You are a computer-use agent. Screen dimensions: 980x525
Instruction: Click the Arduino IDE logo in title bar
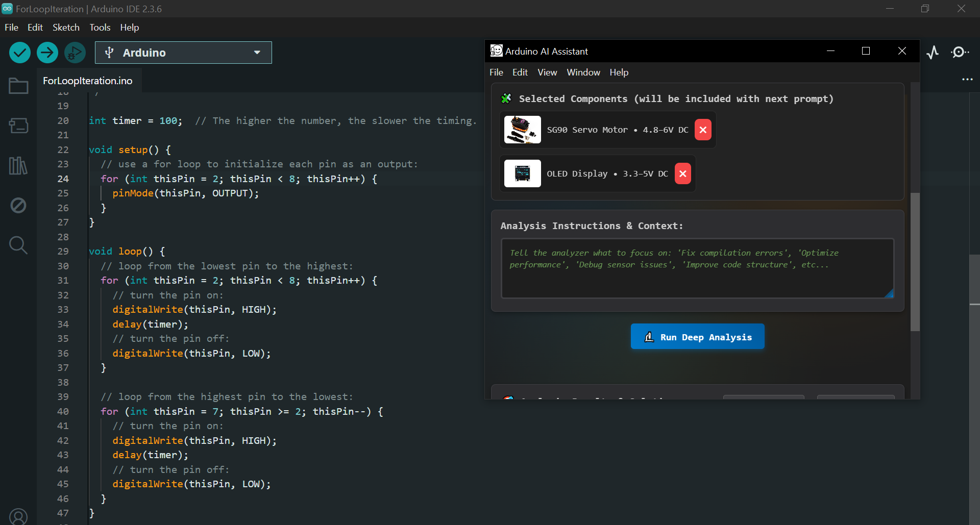click(x=7, y=9)
